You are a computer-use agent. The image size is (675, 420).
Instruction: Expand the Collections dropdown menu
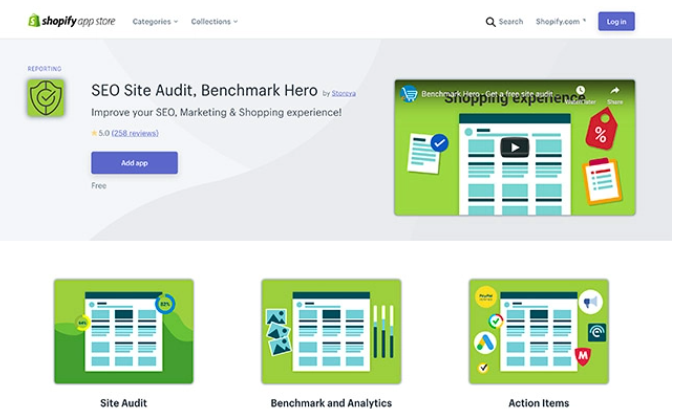click(214, 22)
